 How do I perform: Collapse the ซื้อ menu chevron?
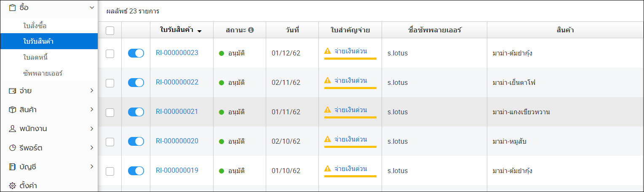coord(92,8)
